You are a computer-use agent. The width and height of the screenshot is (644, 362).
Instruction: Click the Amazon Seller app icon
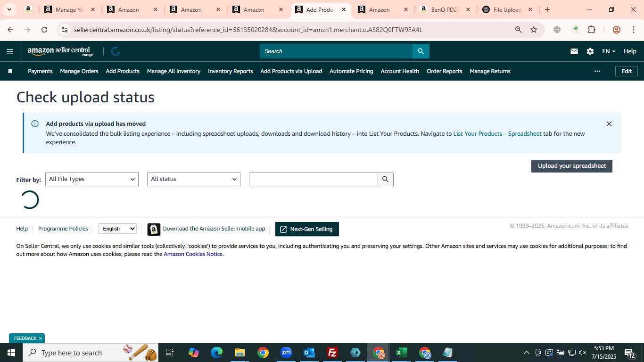154,229
